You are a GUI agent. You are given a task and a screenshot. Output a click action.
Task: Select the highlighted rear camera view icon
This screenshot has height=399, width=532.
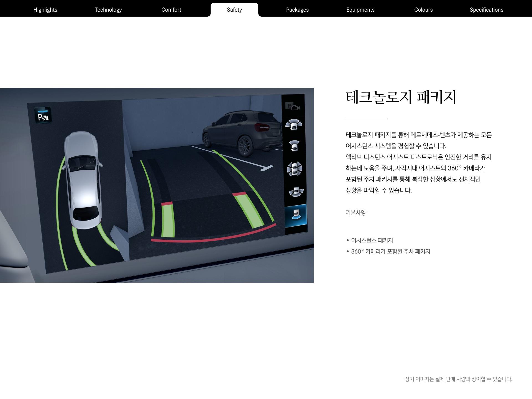pyautogui.click(x=296, y=216)
